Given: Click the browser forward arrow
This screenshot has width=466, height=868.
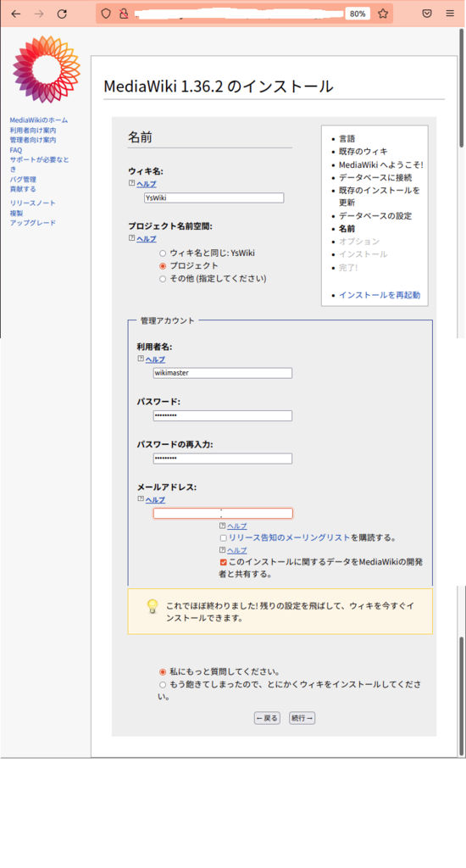Looking at the screenshot, I should click(39, 14).
